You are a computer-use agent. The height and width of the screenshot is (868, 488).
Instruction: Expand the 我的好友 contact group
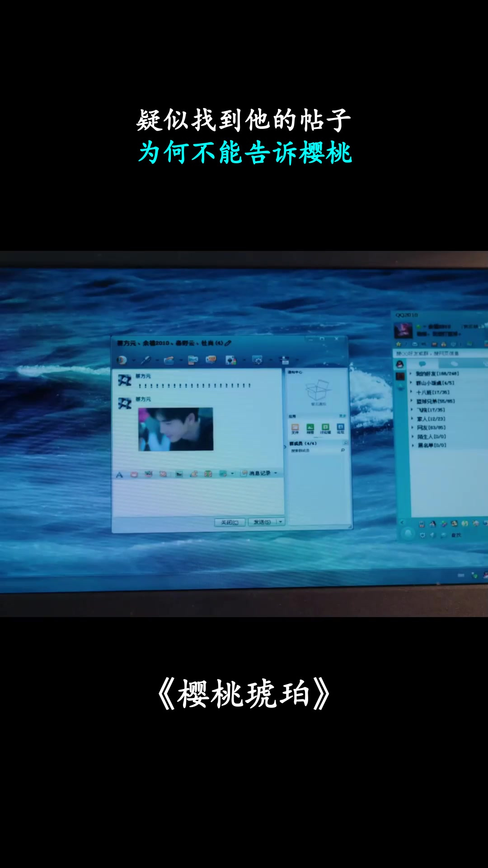pos(436,374)
